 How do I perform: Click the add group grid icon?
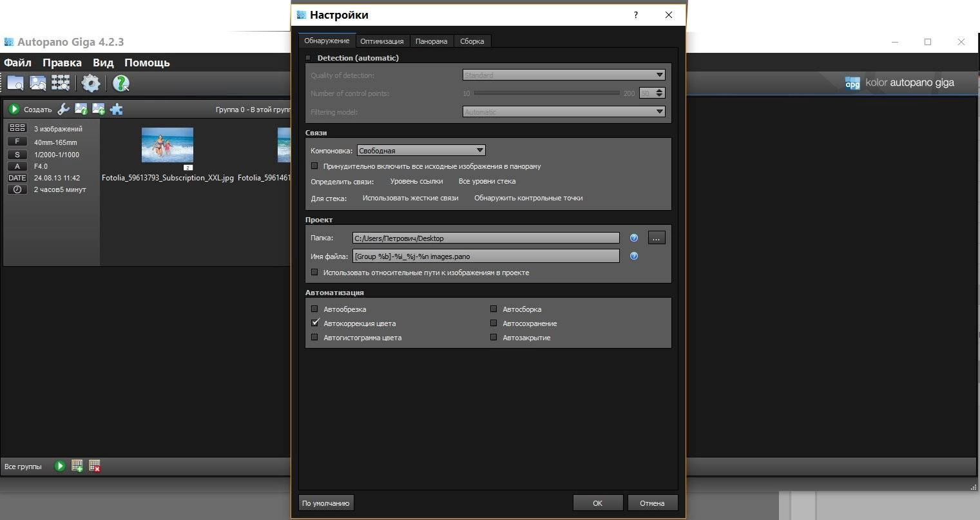coord(77,466)
